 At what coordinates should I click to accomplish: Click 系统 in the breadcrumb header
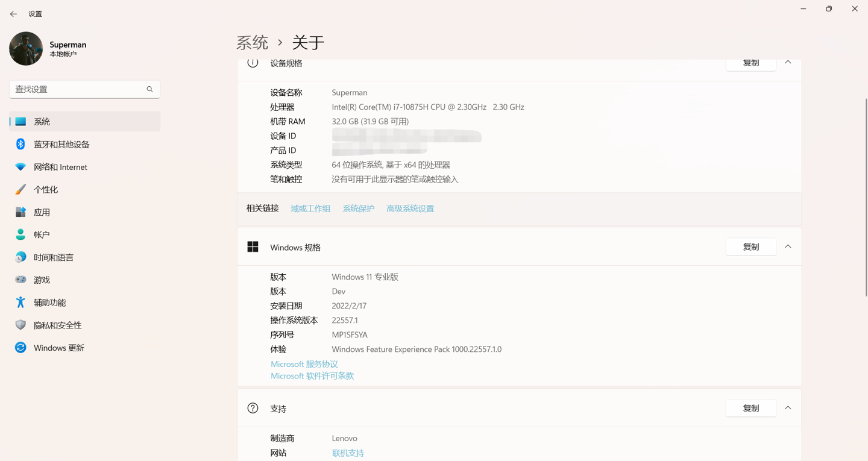[253, 42]
